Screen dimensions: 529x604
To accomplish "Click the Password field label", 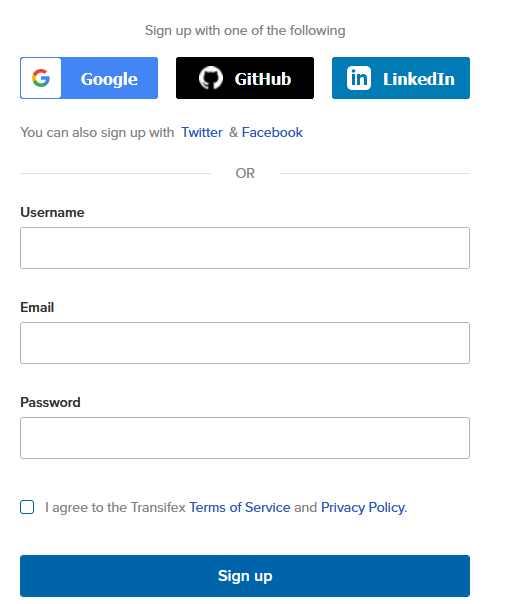I will pyautogui.click(x=50, y=403).
